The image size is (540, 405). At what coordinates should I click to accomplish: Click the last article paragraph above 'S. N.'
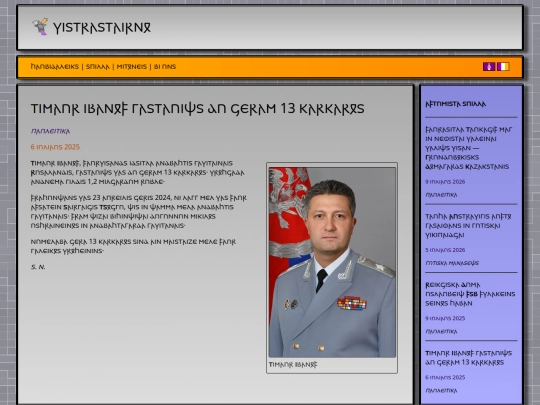point(133,246)
